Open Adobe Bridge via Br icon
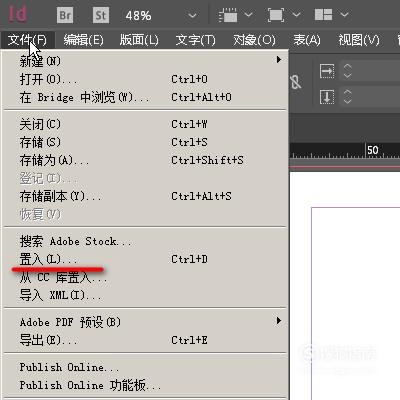This screenshot has width=400, height=400. 65,15
